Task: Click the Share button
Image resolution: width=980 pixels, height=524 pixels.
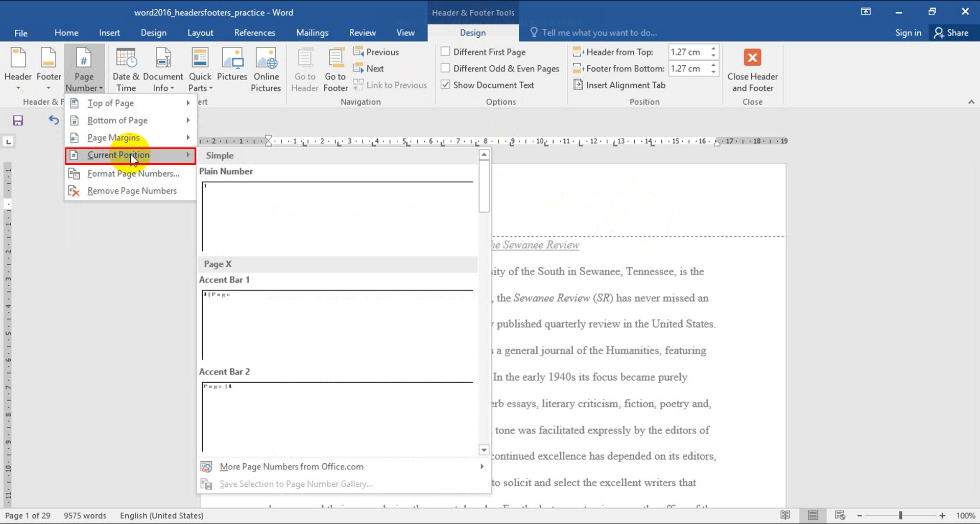Action: (x=951, y=33)
